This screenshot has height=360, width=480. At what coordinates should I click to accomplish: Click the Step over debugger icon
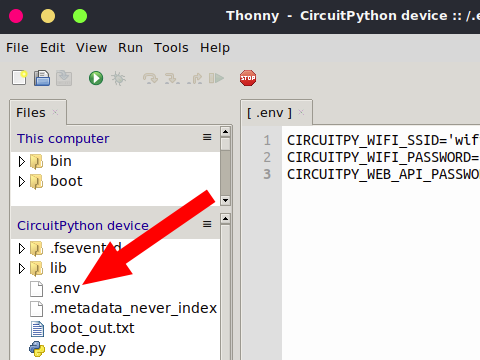(150, 79)
